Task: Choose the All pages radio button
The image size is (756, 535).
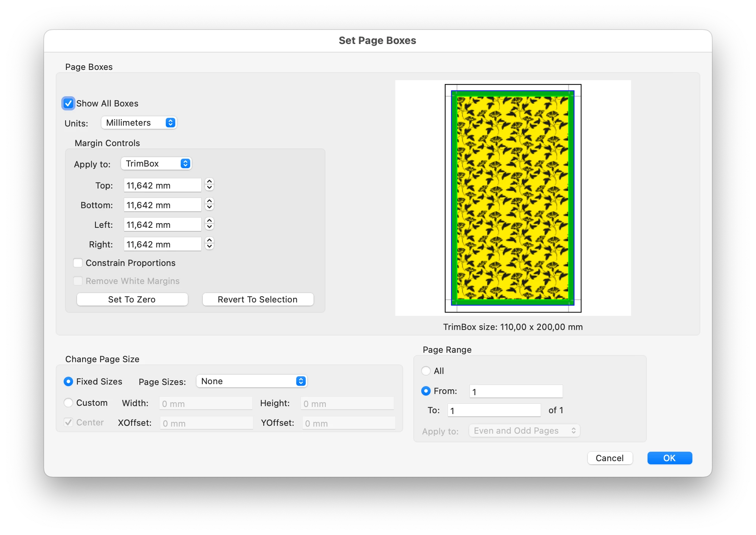Action: [x=426, y=371]
